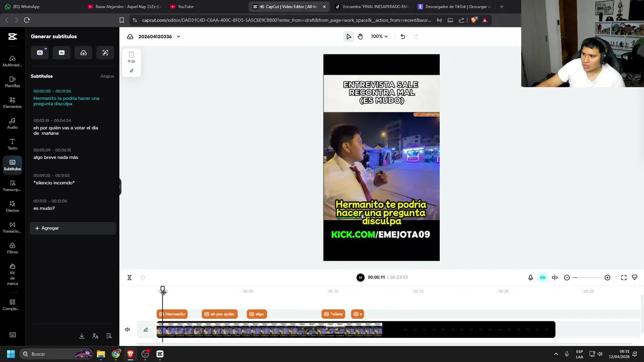Open the Audio panel
This screenshot has height=362, width=644.
[x=12, y=124]
